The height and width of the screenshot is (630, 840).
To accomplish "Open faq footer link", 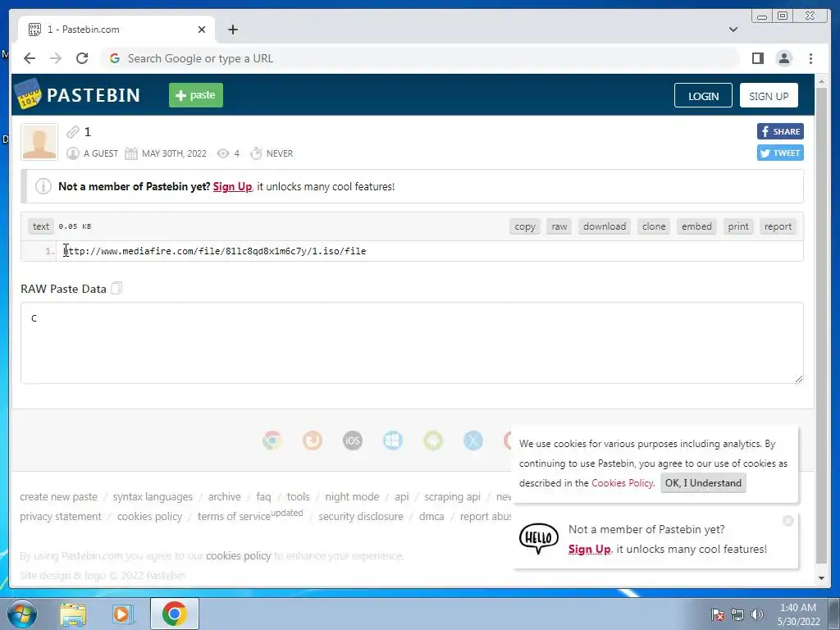I will [x=263, y=497].
